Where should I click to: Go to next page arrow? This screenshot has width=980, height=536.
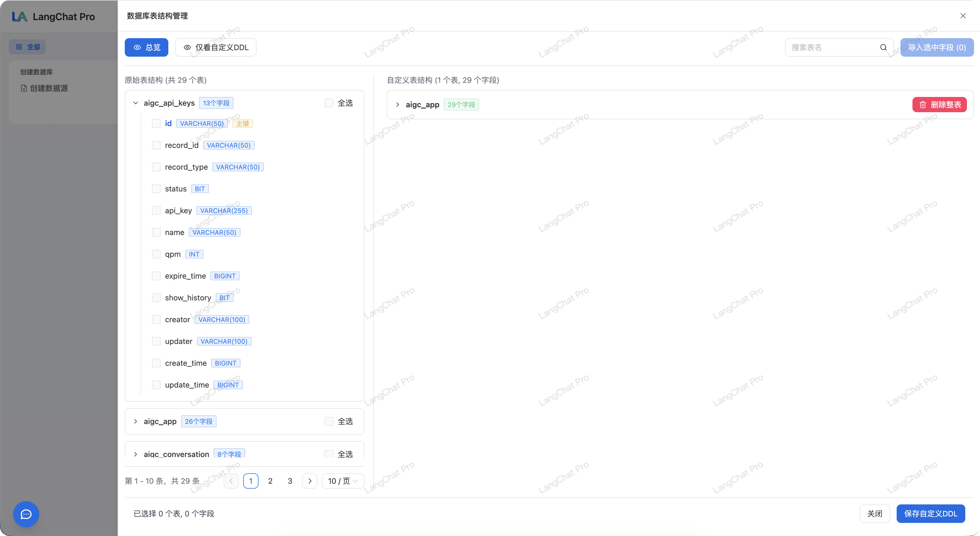click(310, 481)
